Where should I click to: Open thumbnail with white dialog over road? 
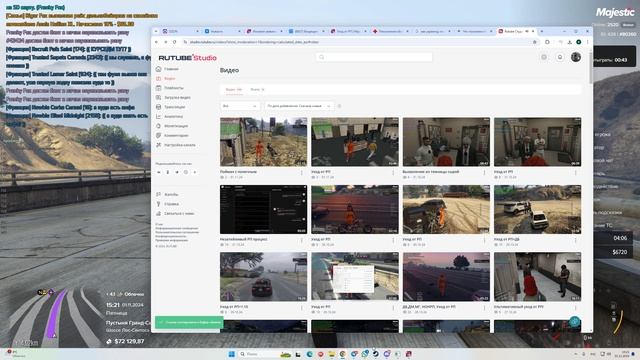point(355,277)
